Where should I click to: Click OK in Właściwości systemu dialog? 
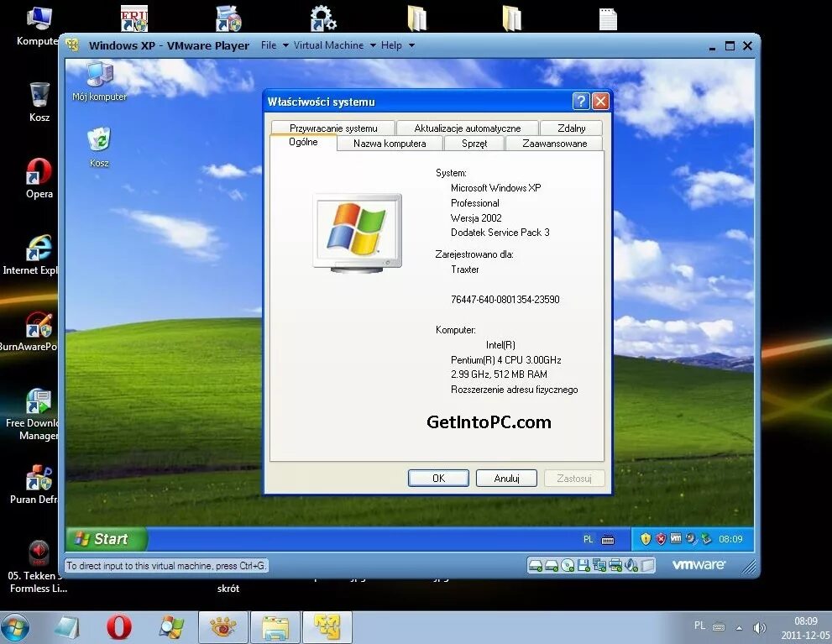pos(438,478)
